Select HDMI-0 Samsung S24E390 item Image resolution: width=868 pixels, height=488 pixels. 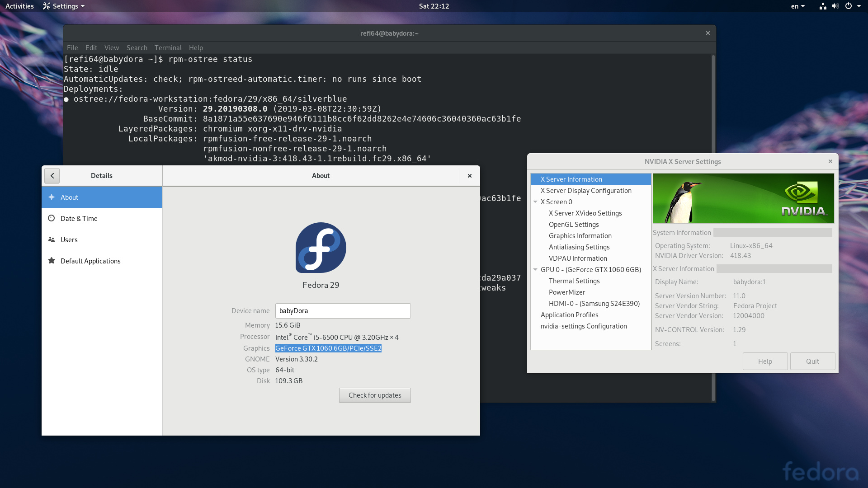[x=591, y=304]
